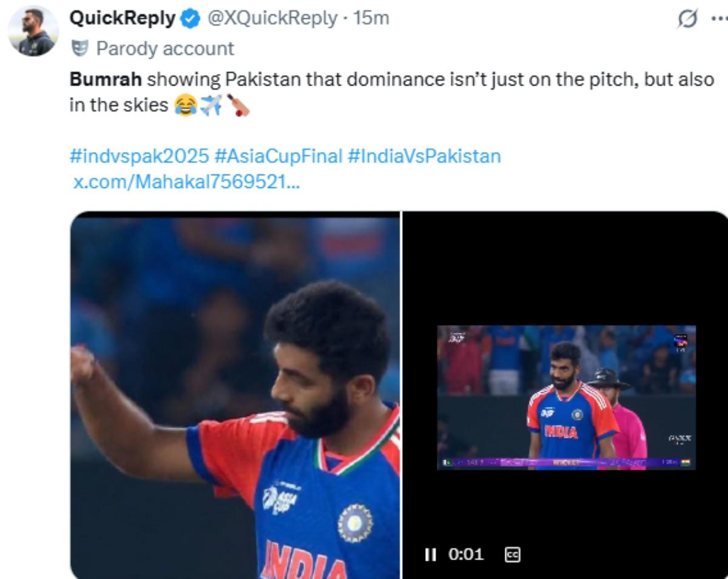The width and height of the screenshot is (728, 579).
Task: Open the #IndiaVsPakistan hashtag
Action: (425, 156)
